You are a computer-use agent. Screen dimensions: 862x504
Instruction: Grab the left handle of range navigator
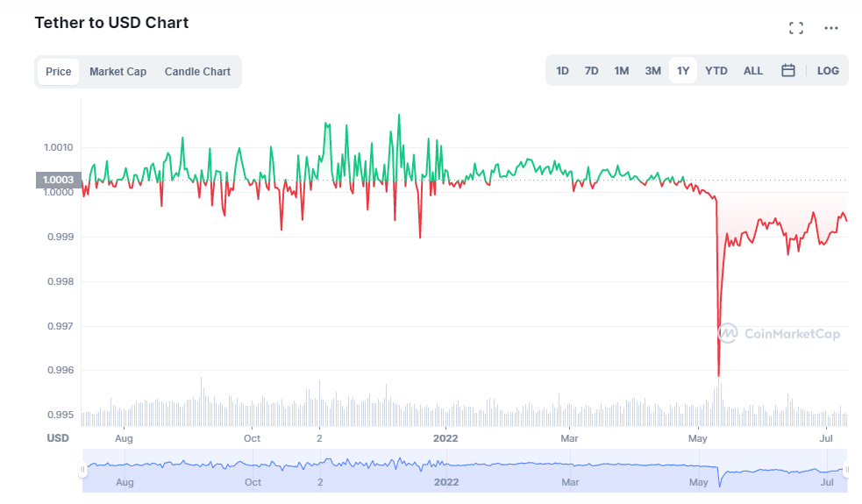83,469
